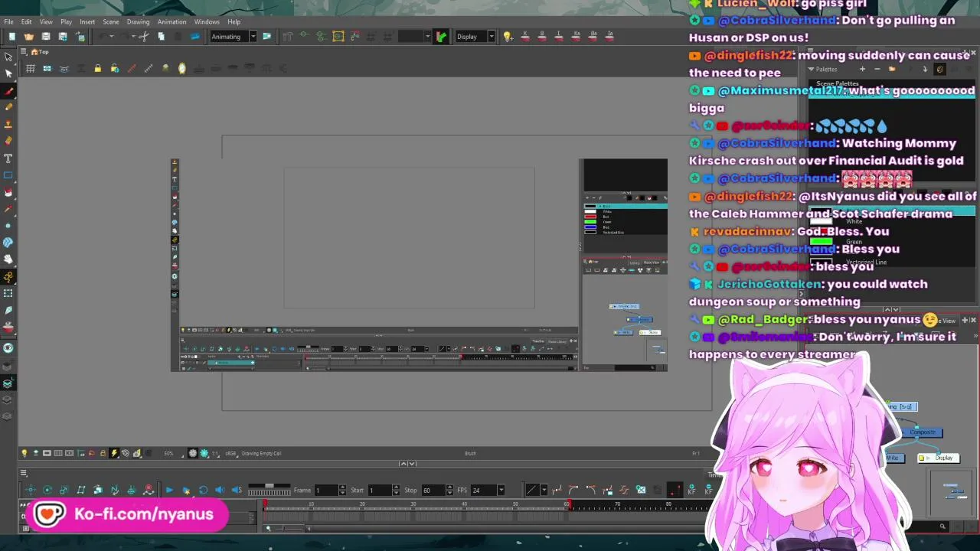980x551 pixels.
Task: Click the Save scene icon
Action: pyautogui.click(x=46, y=37)
